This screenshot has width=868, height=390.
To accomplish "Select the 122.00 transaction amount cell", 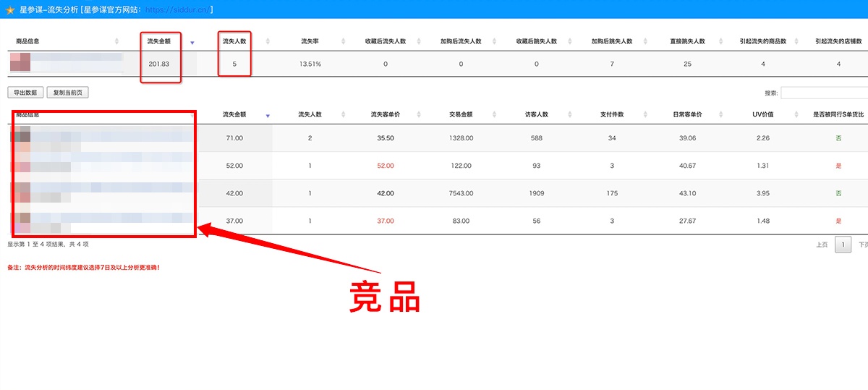I will point(461,166).
